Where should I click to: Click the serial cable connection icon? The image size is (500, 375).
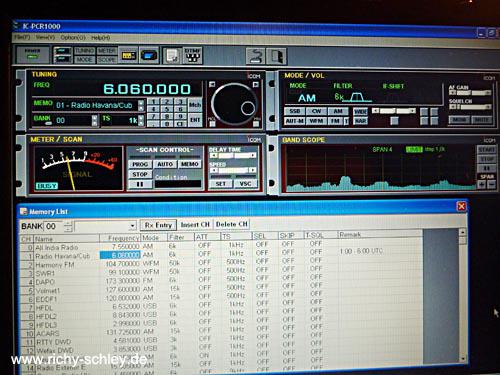click(256, 56)
